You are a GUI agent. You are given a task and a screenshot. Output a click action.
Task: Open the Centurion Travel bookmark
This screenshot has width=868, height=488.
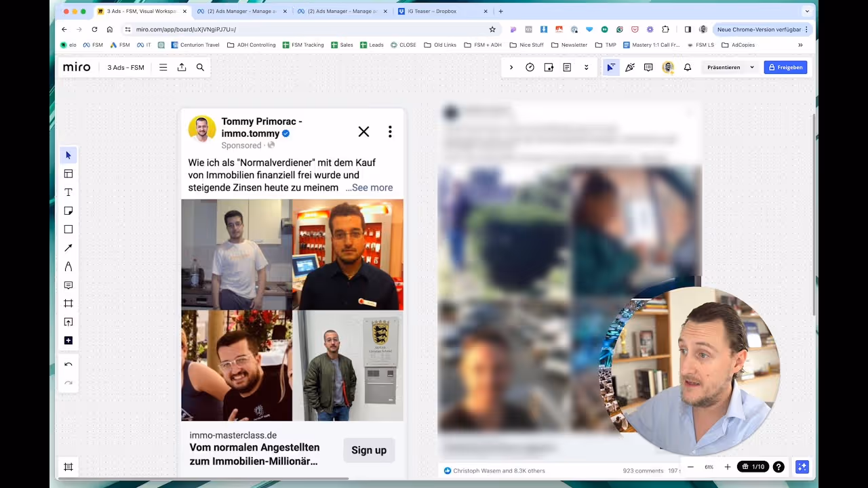click(x=195, y=45)
